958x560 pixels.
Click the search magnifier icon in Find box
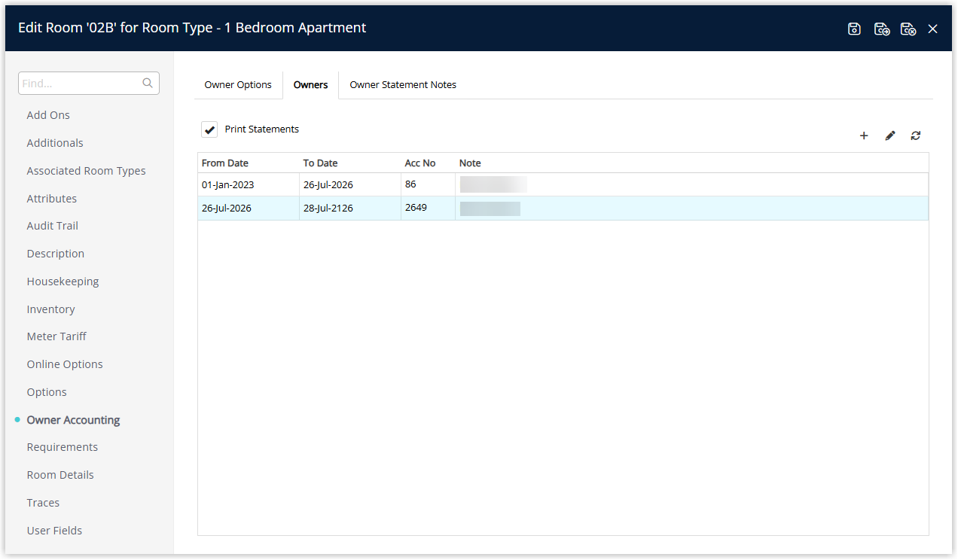(148, 84)
